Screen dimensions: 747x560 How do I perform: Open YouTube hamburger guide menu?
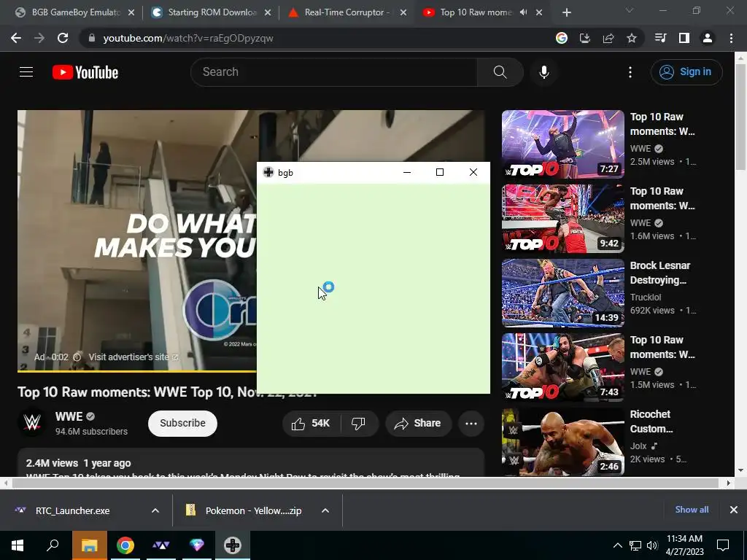pos(26,72)
